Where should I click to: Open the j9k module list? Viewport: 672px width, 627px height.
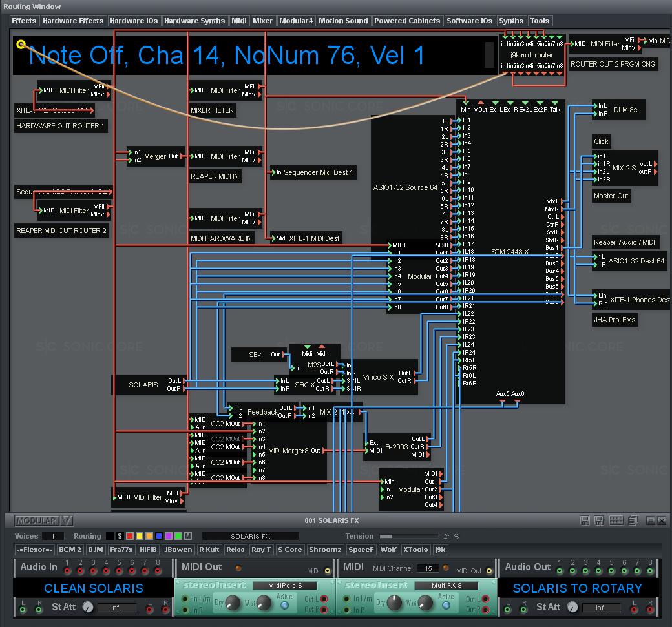tap(440, 550)
